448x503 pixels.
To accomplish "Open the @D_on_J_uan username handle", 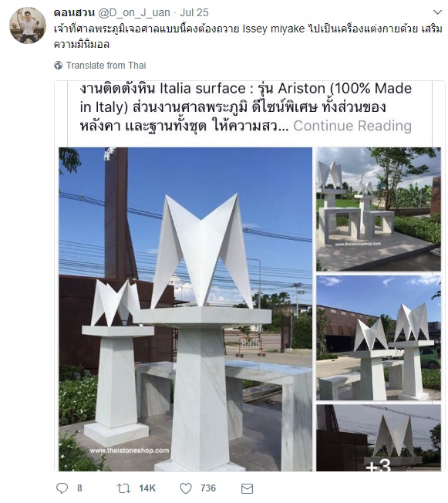I will click(133, 12).
